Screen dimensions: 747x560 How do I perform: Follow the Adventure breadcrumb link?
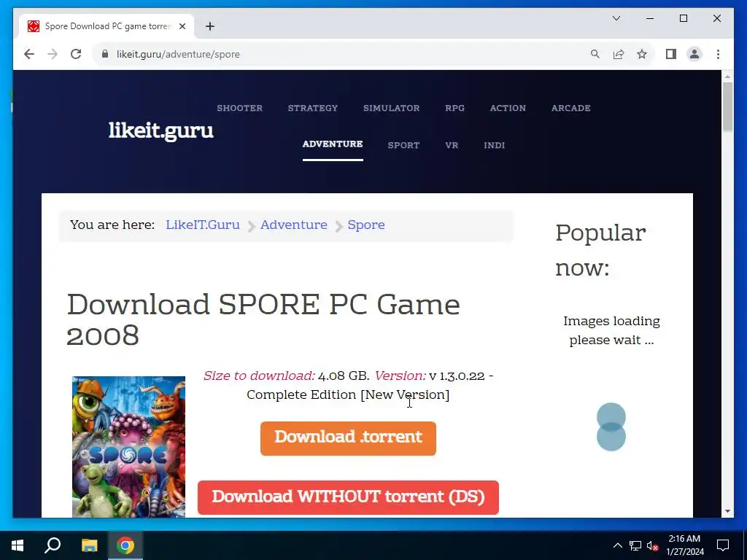[x=293, y=225]
